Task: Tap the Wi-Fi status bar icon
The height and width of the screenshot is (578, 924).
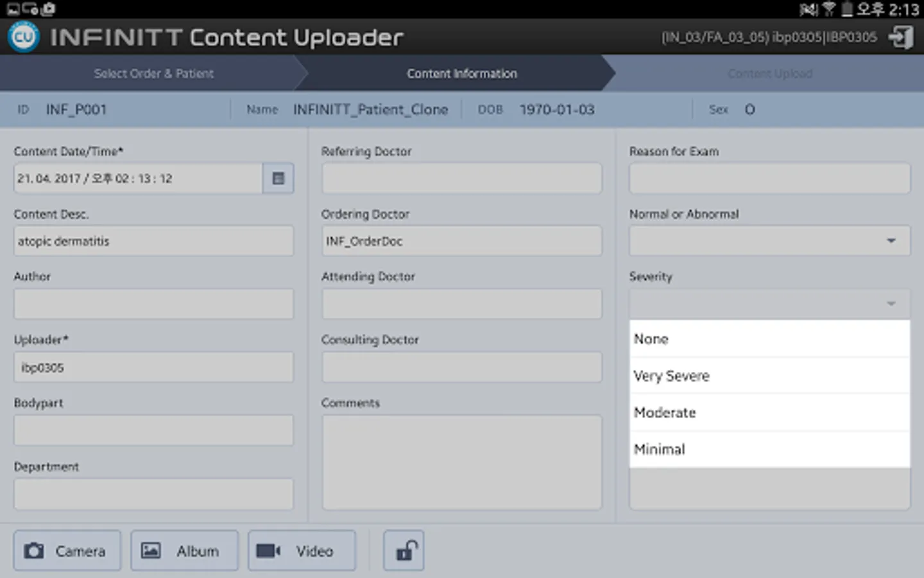Action: coord(828,9)
